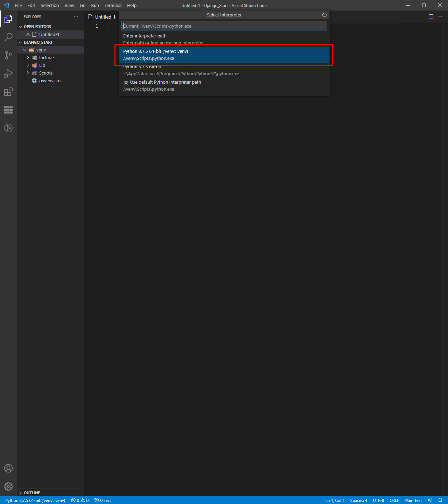The width and height of the screenshot is (448, 504).
Task: Open the Source Control view icon
Action: (x=8, y=55)
